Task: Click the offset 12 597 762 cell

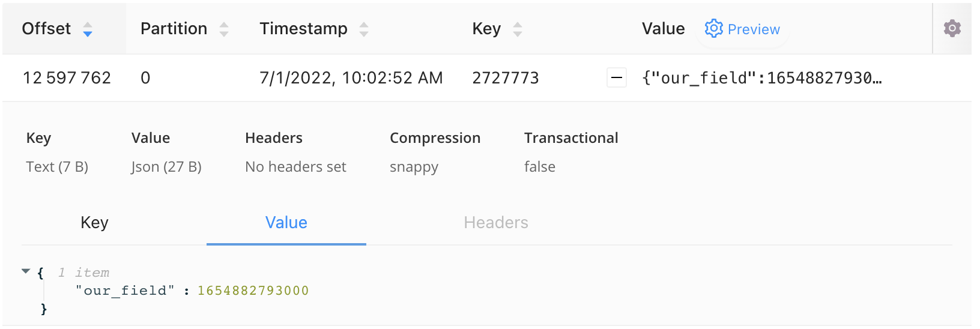Action: [x=67, y=77]
